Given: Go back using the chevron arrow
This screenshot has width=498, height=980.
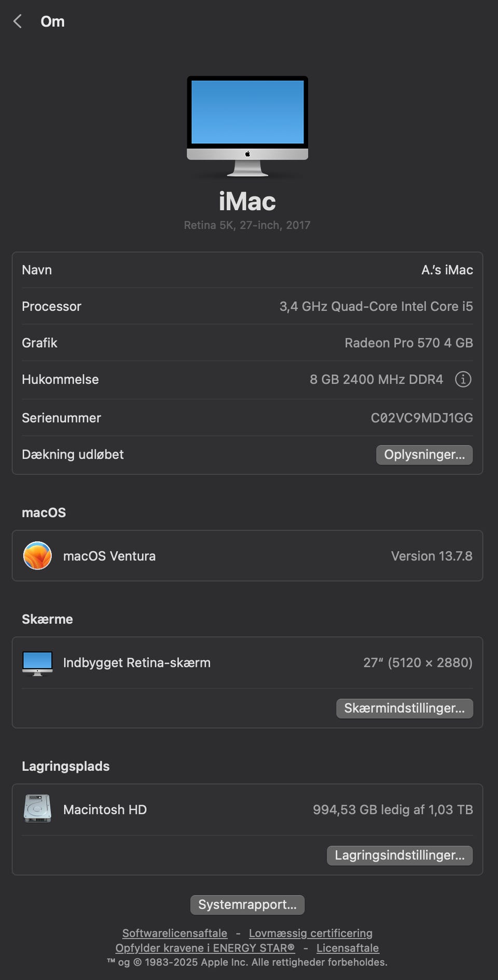Looking at the screenshot, I should [x=18, y=21].
